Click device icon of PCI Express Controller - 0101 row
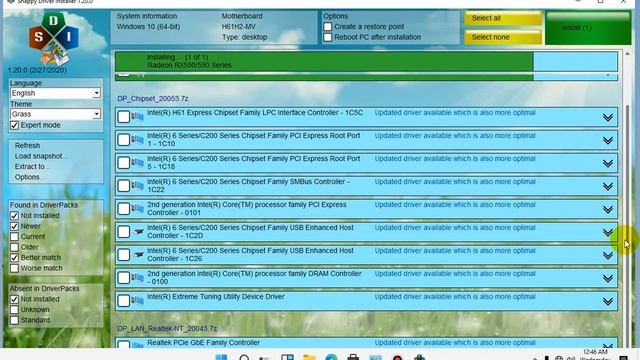 click(137, 209)
